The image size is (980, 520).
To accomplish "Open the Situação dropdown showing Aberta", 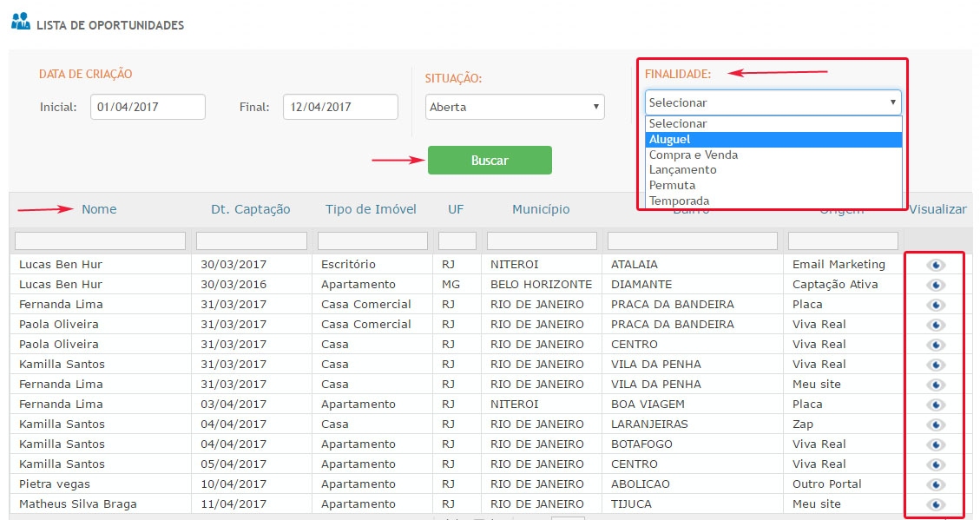I will pyautogui.click(x=515, y=108).
